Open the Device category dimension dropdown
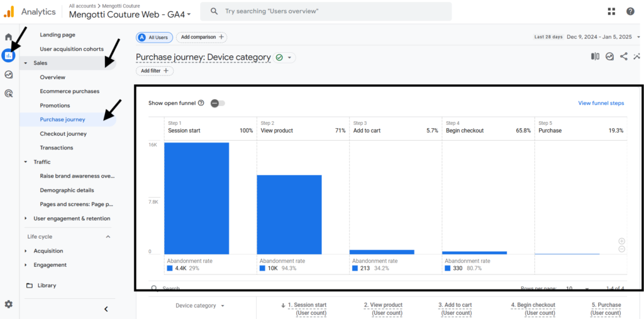 200,305
